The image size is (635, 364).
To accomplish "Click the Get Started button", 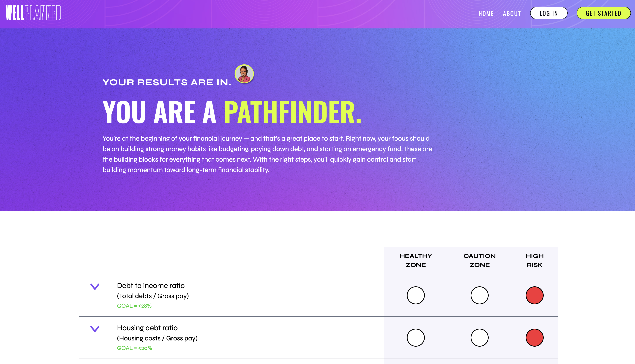I will pos(603,13).
